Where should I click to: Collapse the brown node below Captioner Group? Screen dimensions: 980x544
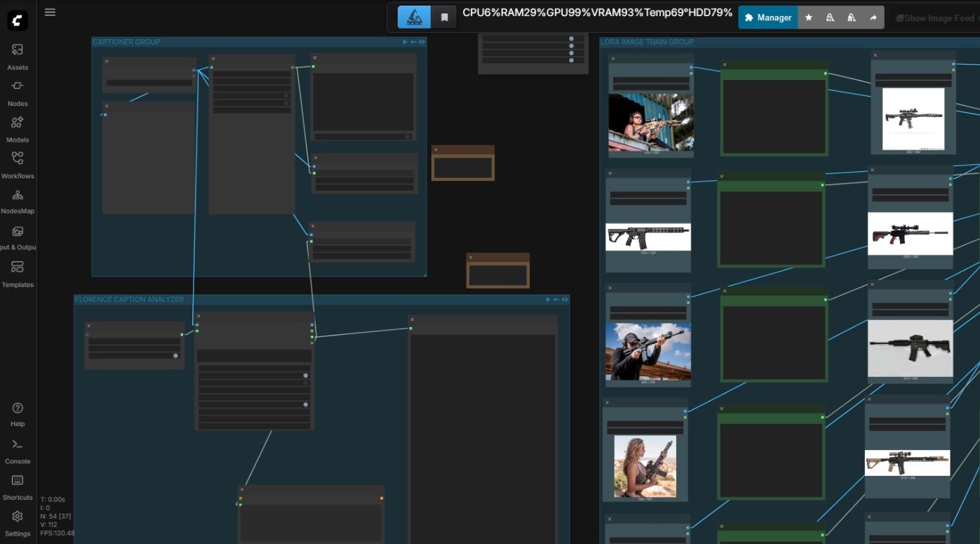[471, 257]
